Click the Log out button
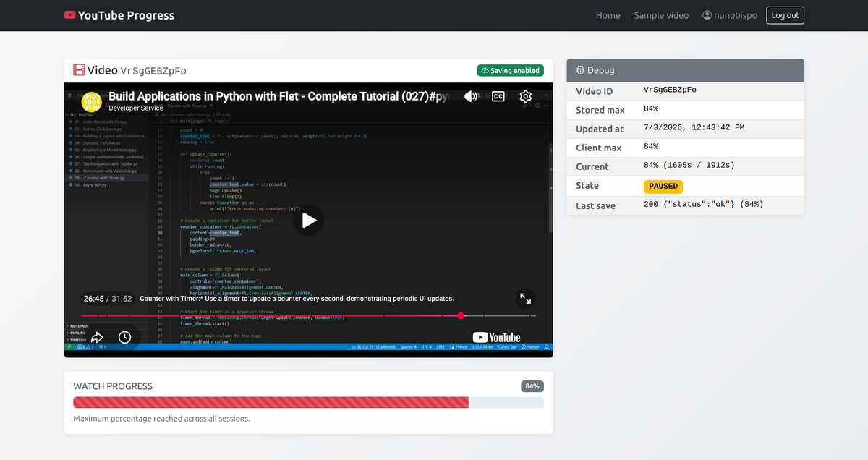Screen dimensions: 868x460 pyautogui.click(x=785, y=15)
